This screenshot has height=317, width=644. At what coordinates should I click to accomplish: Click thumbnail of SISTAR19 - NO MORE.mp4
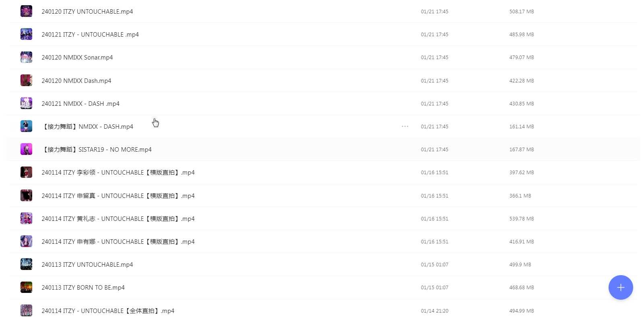pos(26,149)
